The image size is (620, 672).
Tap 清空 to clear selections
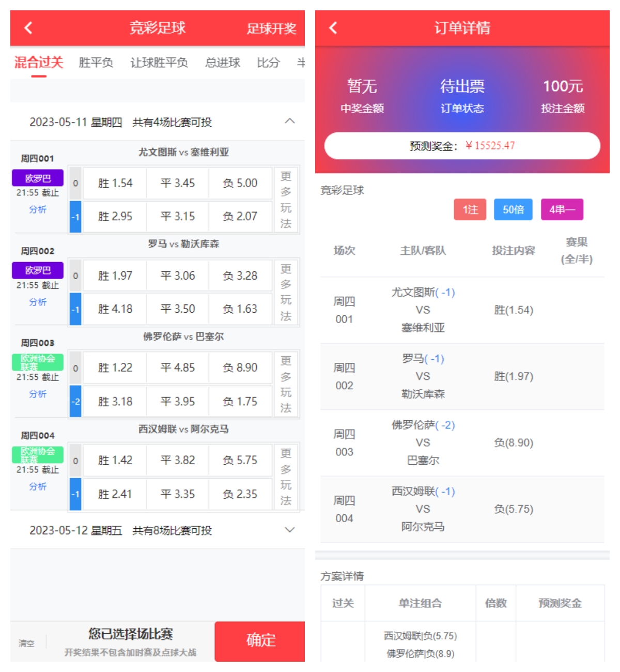[26, 643]
